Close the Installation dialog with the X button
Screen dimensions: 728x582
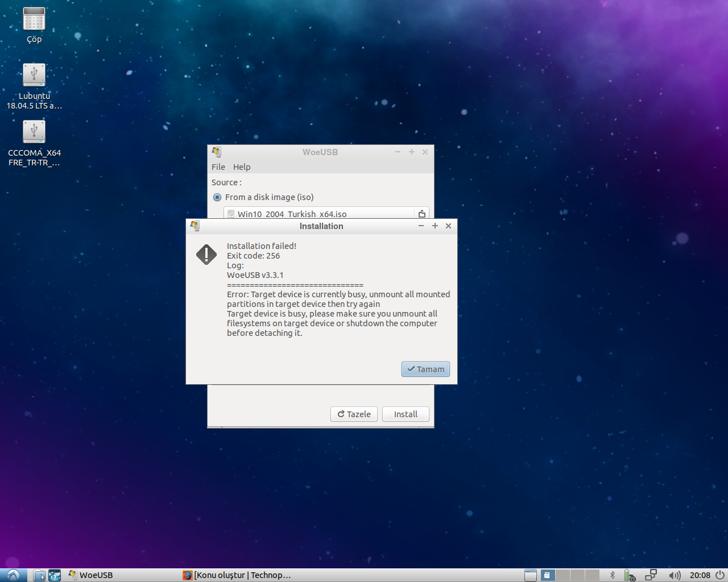[448, 226]
